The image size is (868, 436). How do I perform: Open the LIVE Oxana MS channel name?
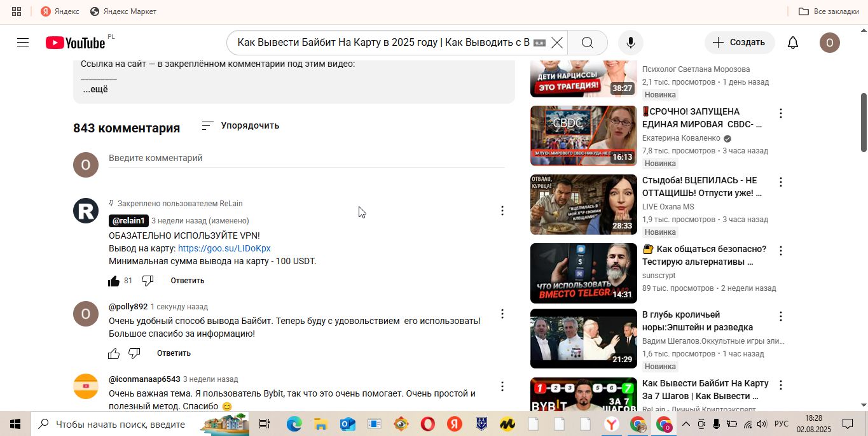click(668, 207)
